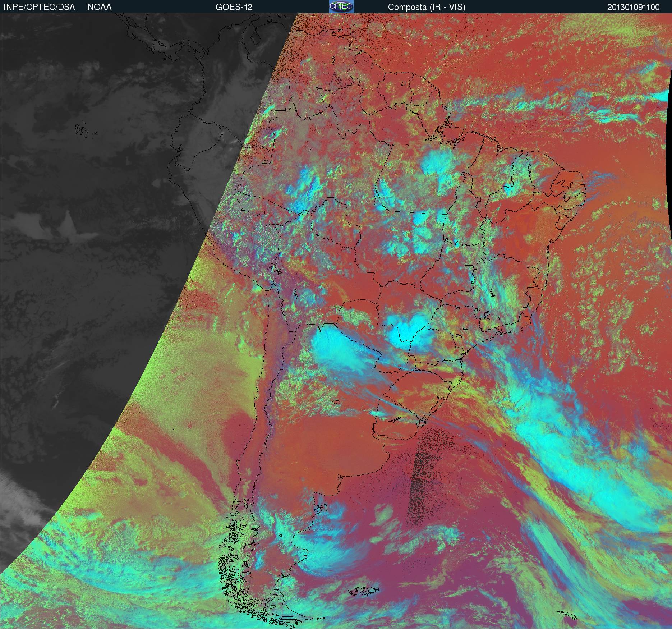Click the NOAA label in the header
The height and width of the screenshot is (629, 672).
[x=100, y=7]
